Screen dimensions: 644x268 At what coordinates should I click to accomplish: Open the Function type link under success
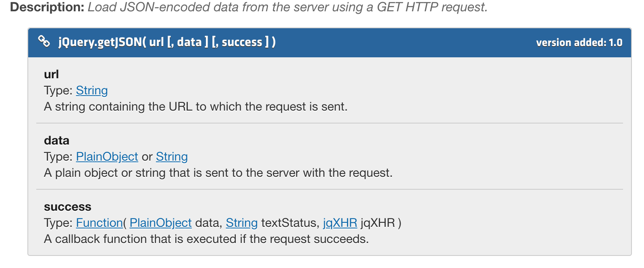[100, 223]
